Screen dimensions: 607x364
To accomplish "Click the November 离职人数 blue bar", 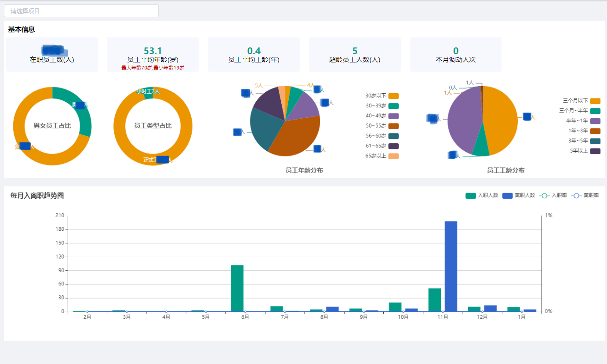I will coord(451,266).
